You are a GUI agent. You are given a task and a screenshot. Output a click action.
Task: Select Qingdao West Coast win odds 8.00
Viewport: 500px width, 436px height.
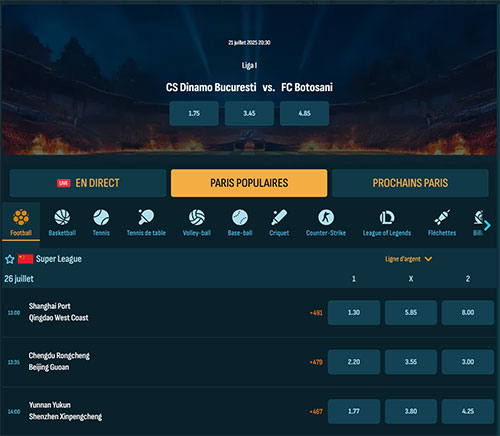pyautogui.click(x=468, y=312)
